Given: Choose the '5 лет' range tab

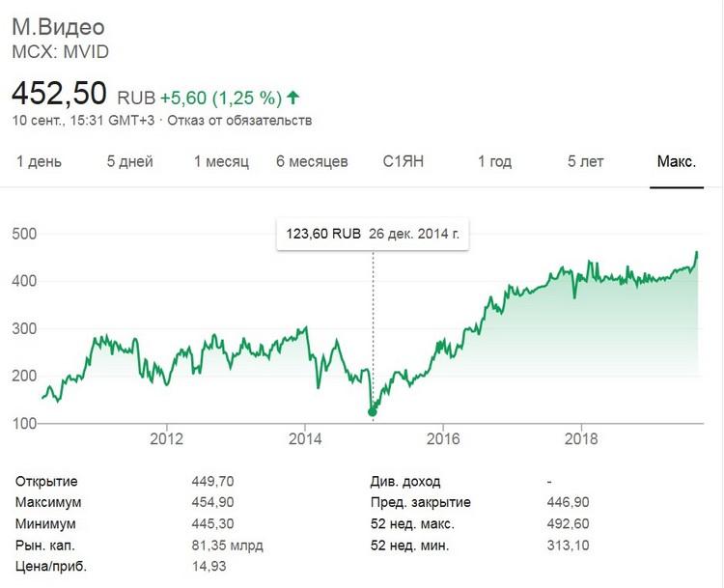Looking at the screenshot, I should (586, 161).
